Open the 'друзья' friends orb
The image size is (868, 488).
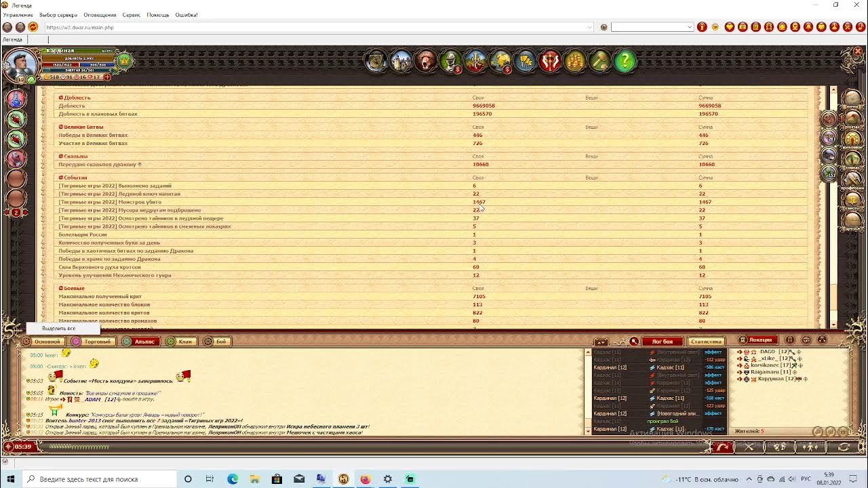tap(852, 221)
